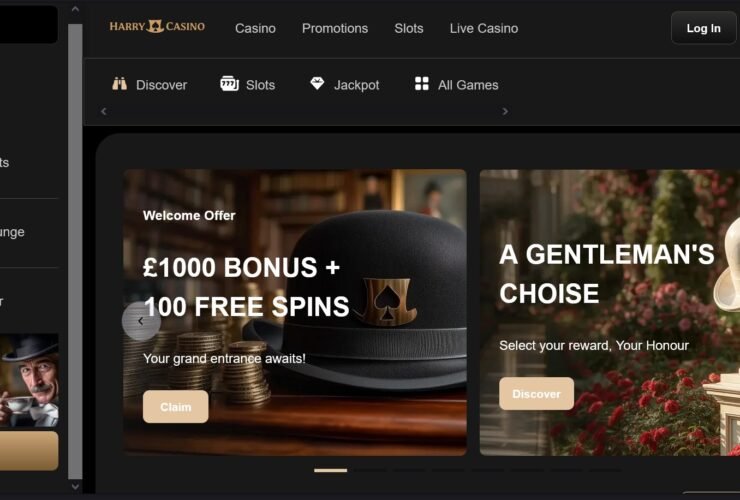The image size is (740, 500).
Task: Click the gentleman with teacup thumbnail
Action: tap(29, 381)
